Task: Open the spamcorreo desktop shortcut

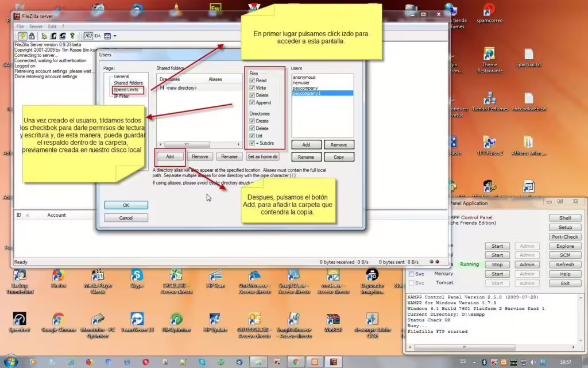Action: tap(489, 13)
